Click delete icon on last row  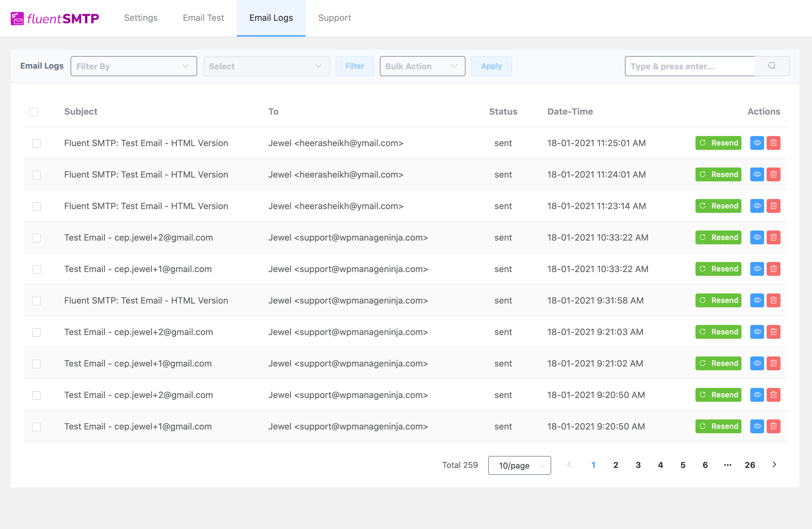pyautogui.click(x=774, y=426)
